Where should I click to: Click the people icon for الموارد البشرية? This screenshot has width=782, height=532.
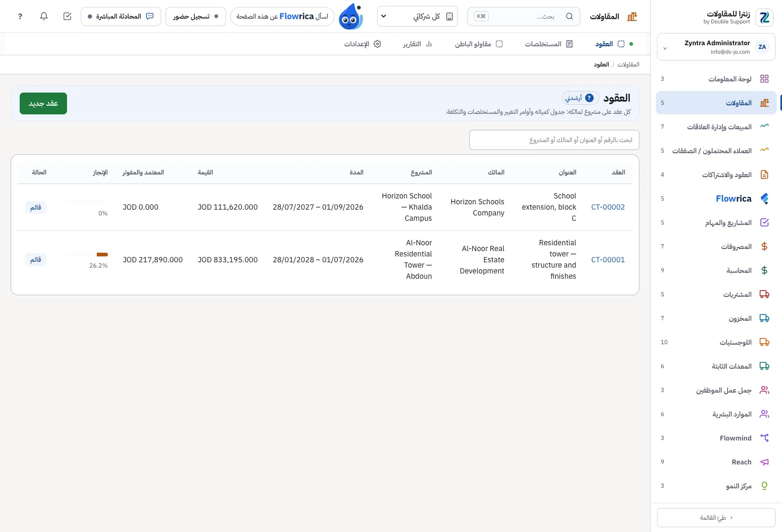[764, 414]
